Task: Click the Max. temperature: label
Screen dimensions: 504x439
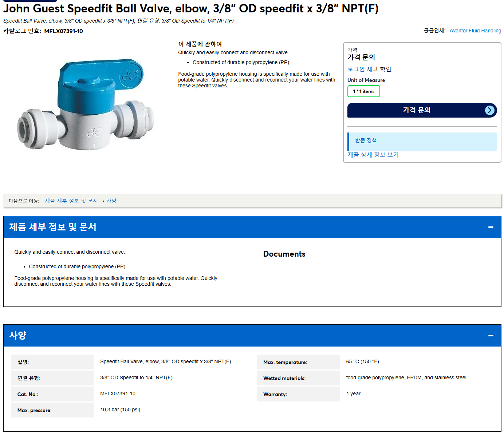Action: click(285, 363)
